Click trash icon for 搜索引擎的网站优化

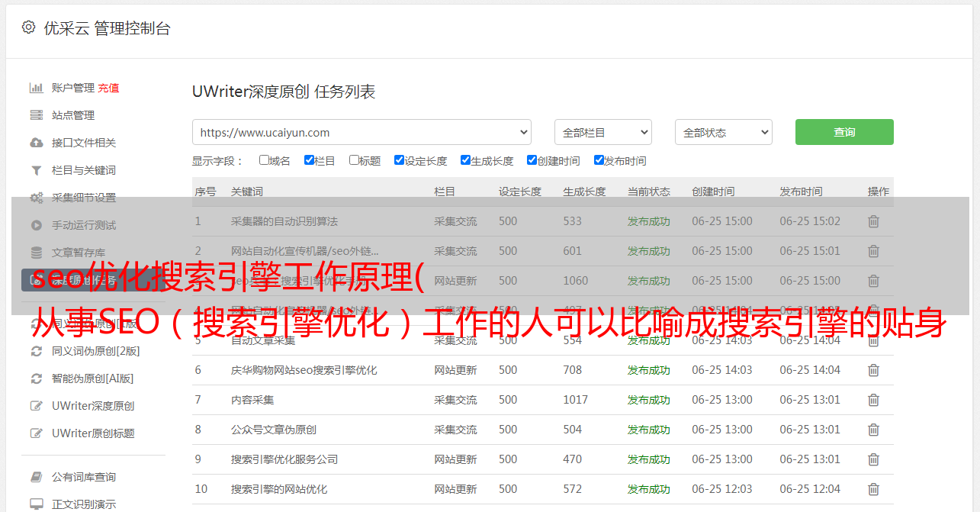point(873,489)
